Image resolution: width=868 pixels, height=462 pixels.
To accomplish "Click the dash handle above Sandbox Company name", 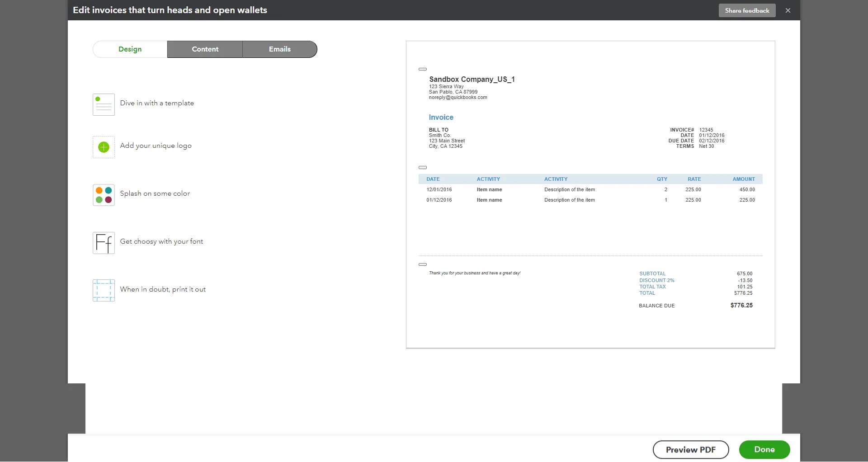I will coord(423,69).
